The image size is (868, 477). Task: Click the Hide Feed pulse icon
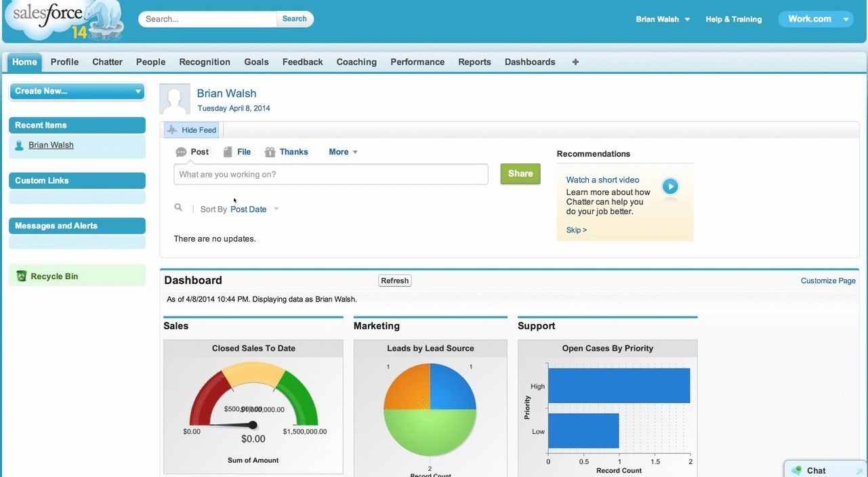tap(171, 130)
